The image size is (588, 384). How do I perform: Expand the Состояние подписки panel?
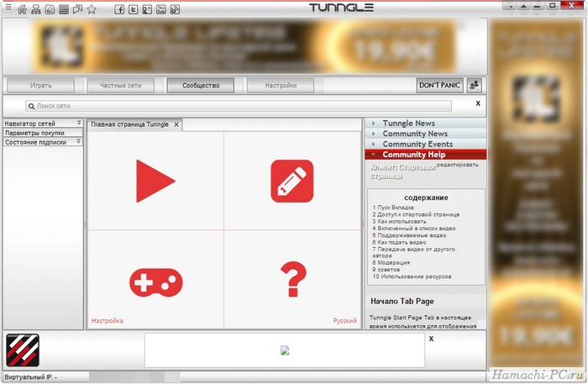coord(43,142)
